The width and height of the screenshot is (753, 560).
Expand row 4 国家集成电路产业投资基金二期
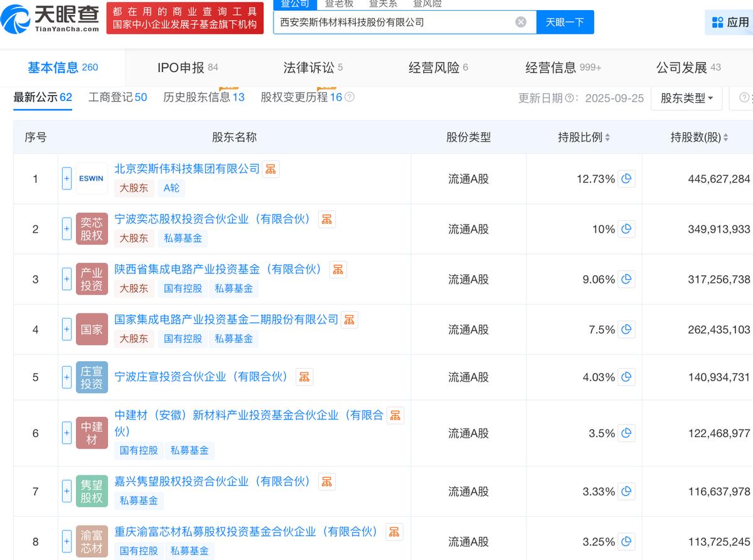point(67,329)
